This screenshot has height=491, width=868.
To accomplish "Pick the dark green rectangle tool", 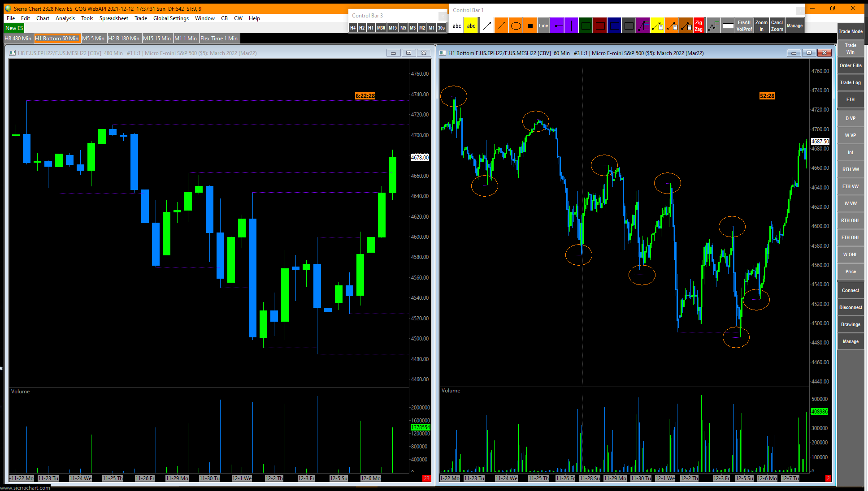I will (586, 26).
